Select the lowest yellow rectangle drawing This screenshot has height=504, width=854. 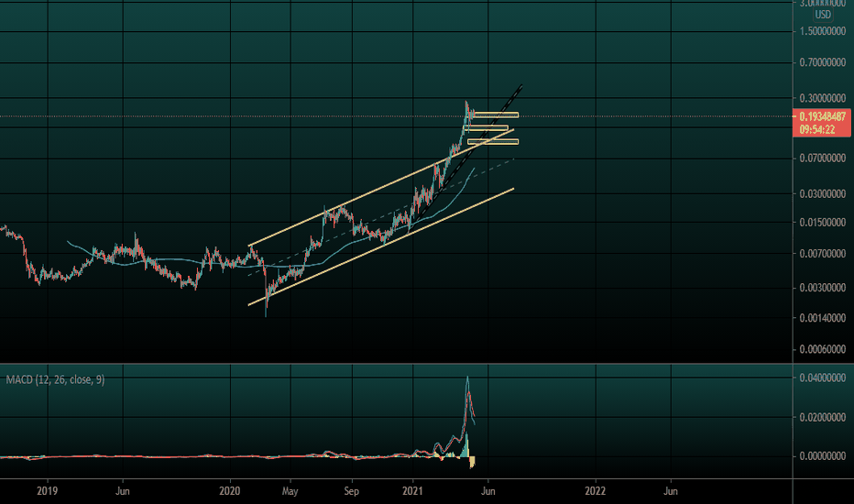pos(493,142)
